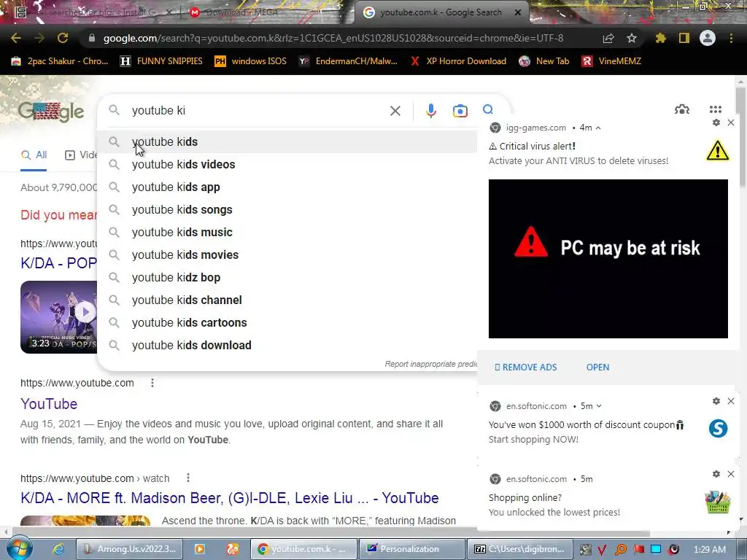Select suggestion youtube kids cartoons
Screen dimensions: 747x560
(287, 323)
